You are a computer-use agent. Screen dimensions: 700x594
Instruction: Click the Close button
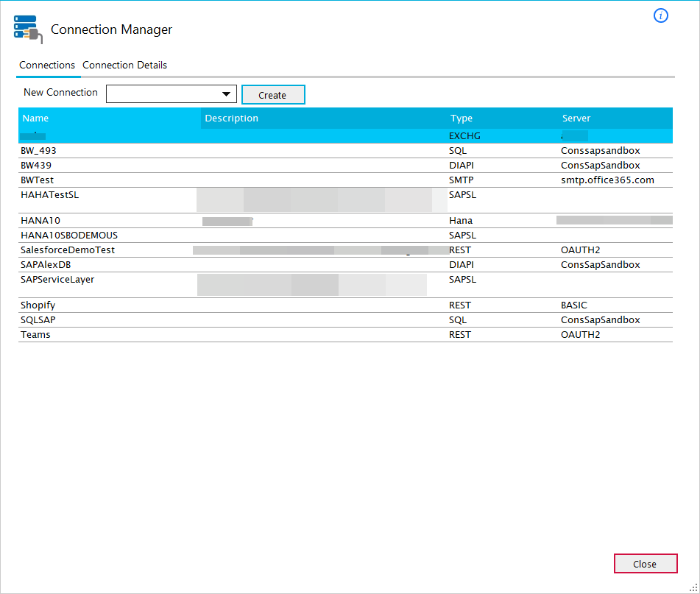[x=645, y=564]
